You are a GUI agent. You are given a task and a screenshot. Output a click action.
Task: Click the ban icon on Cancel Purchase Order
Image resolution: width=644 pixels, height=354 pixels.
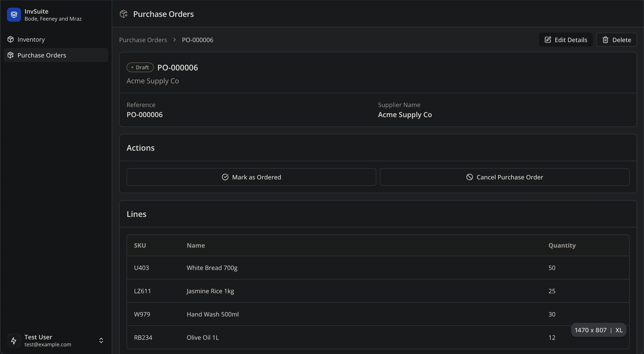(x=469, y=177)
